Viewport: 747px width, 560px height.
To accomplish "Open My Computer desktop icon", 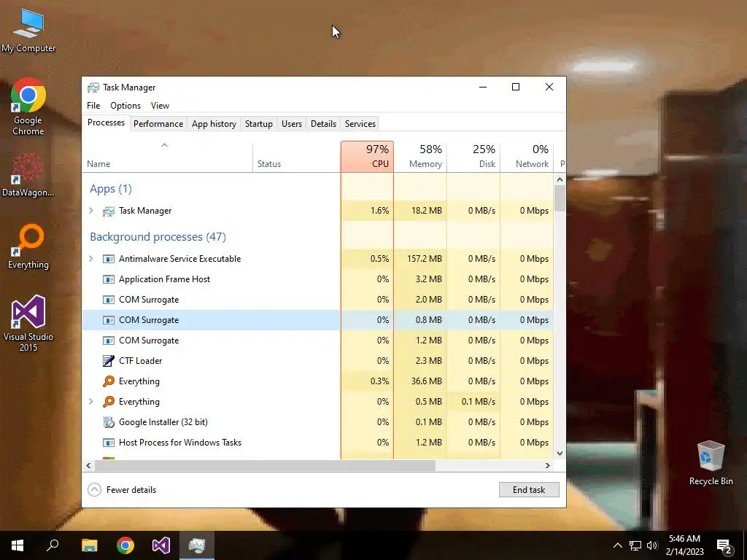I will click(28, 31).
